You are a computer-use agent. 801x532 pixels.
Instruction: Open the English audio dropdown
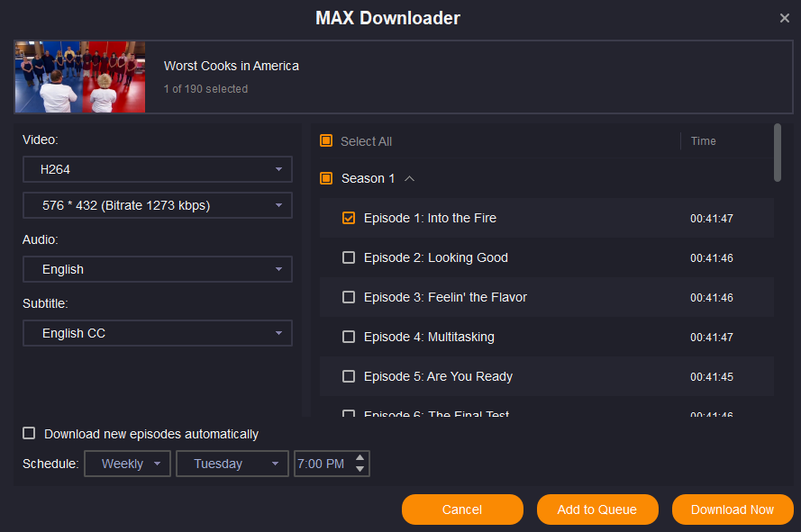(x=158, y=269)
